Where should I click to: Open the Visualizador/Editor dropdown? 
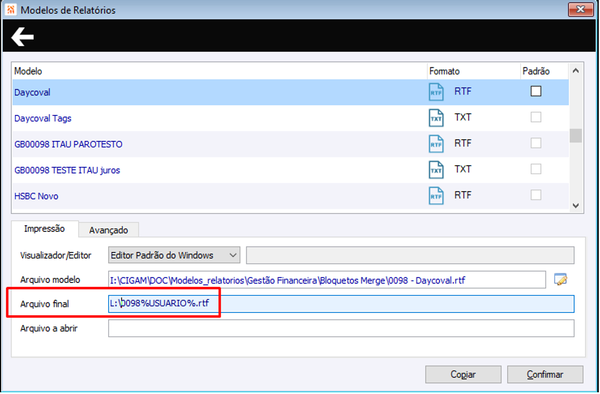pyautogui.click(x=174, y=255)
